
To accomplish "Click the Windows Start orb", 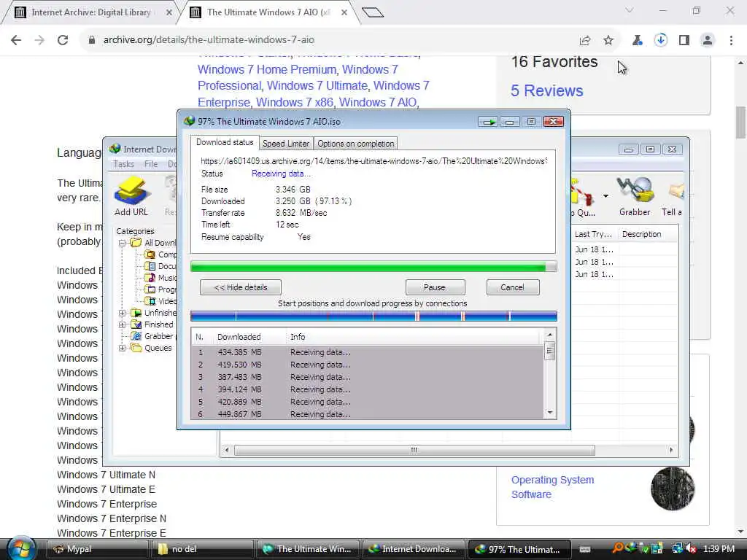I will (21, 548).
